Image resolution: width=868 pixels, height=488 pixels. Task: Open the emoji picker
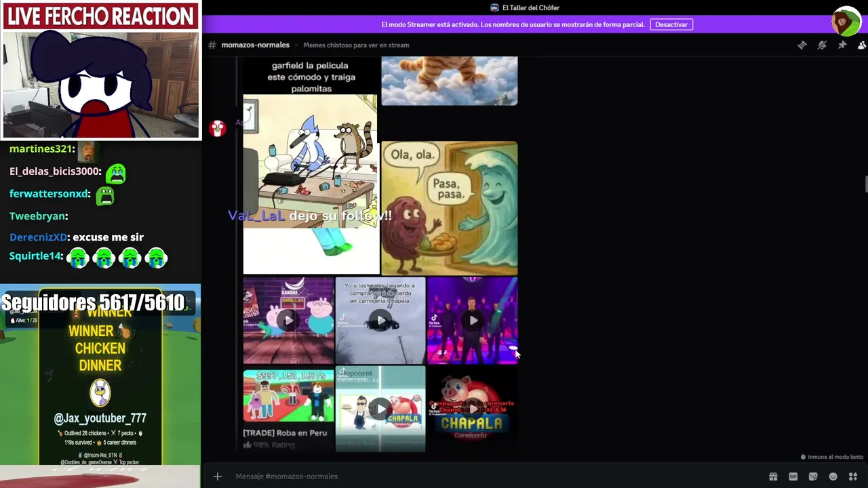pyautogui.click(x=833, y=476)
